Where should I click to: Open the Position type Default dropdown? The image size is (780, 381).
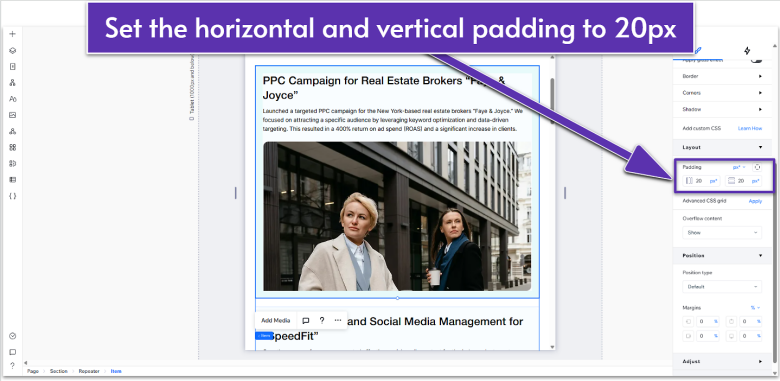(x=722, y=286)
